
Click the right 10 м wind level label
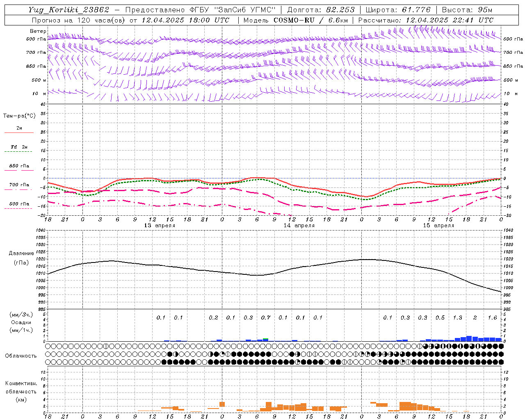(510, 94)
